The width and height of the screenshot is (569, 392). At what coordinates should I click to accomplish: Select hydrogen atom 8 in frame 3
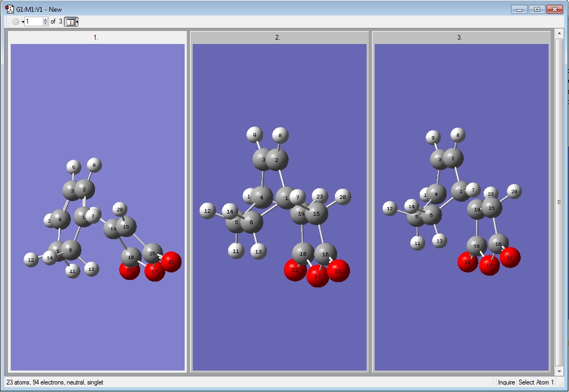pyautogui.click(x=457, y=135)
